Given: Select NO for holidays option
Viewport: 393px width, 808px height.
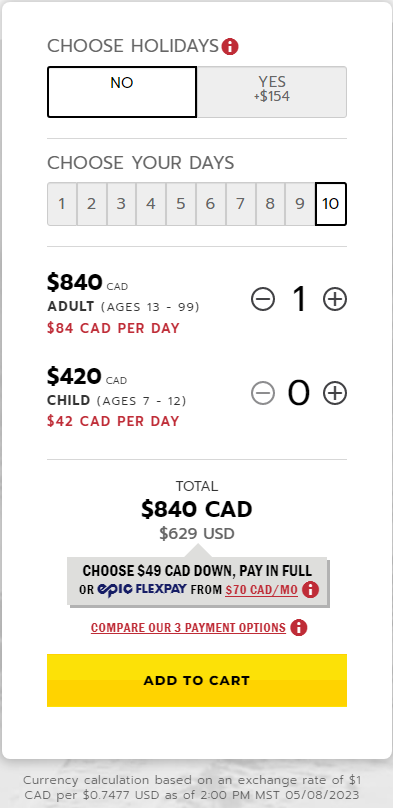Looking at the screenshot, I should (122, 92).
